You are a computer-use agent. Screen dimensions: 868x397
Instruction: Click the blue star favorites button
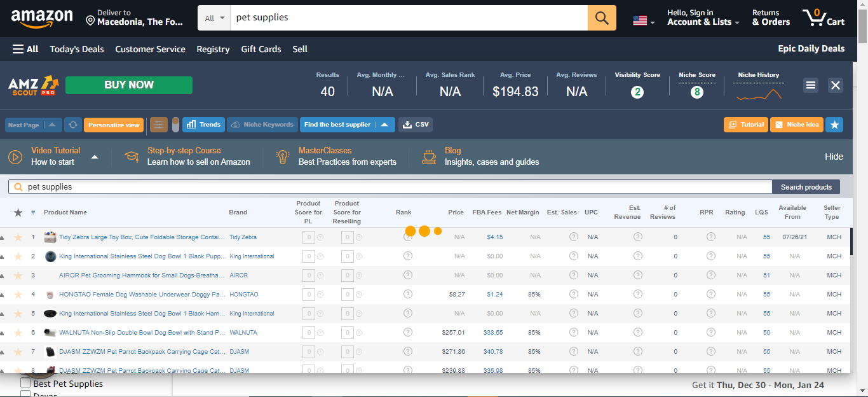[x=834, y=125]
